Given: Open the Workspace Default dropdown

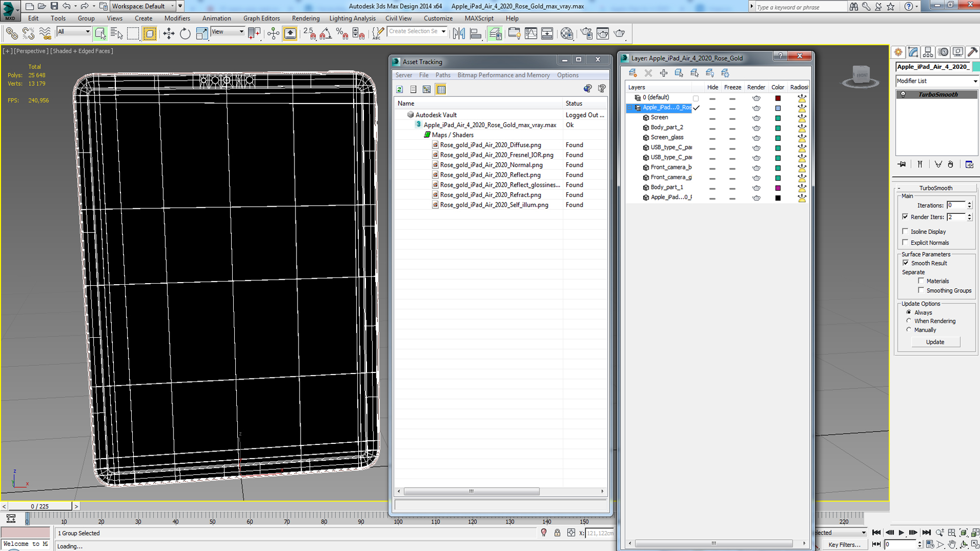Looking at the screenshot, I should 143,6.
